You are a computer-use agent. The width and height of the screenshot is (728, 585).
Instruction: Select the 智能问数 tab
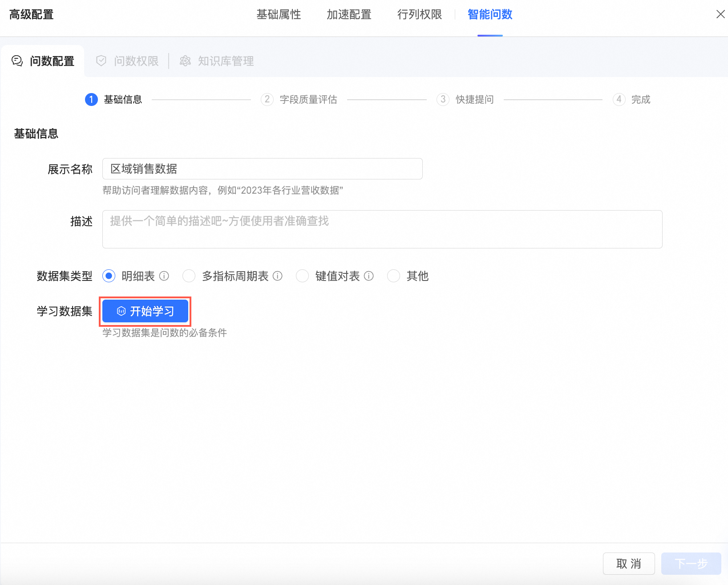[490, 15]
